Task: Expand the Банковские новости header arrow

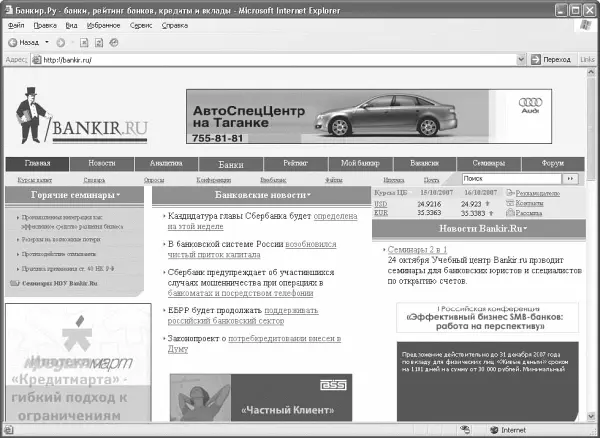Action: [309, 195]
